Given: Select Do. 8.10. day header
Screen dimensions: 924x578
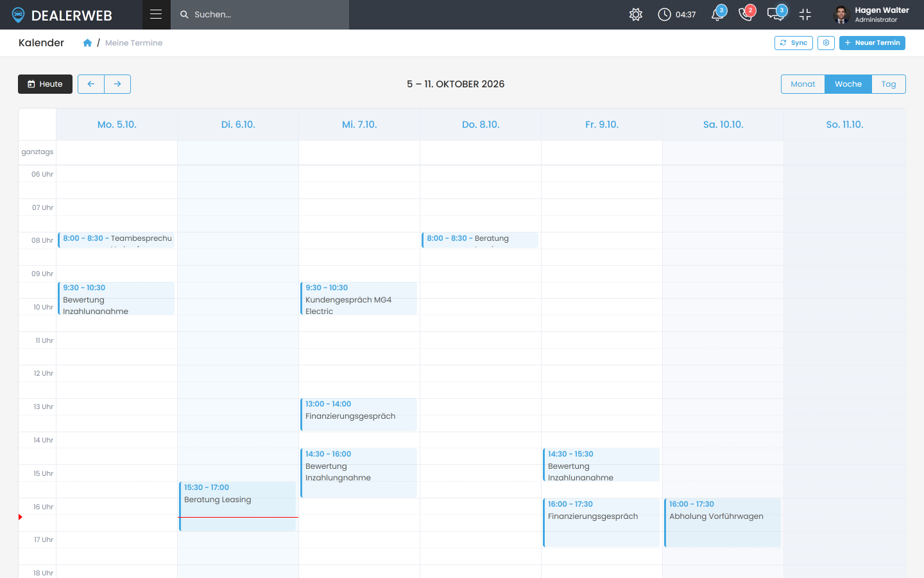Looking at the screenshot, I should [x=481, y=125].
